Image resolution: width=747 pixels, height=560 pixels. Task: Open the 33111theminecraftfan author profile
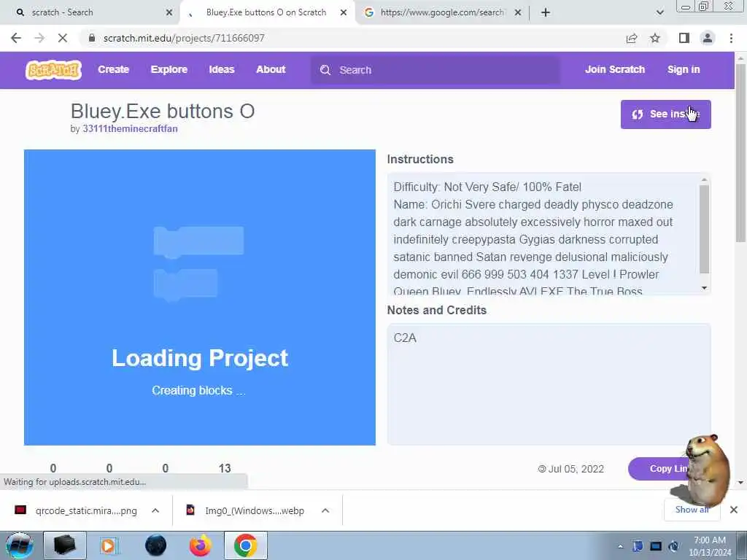click(x=130, y=128)
